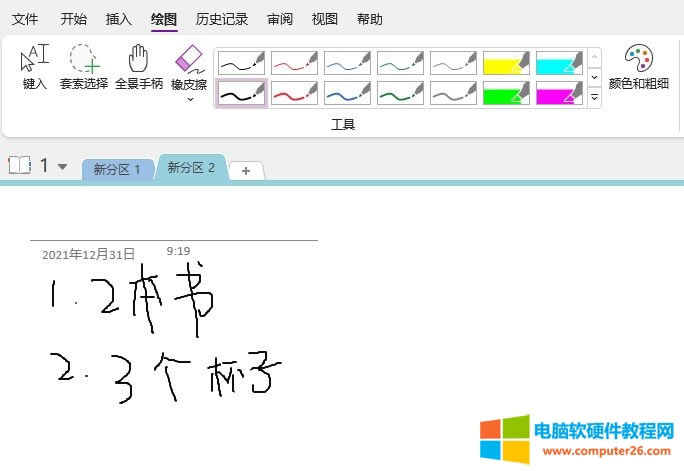Choose the thin green pen
684x471 pixels.
400,63
